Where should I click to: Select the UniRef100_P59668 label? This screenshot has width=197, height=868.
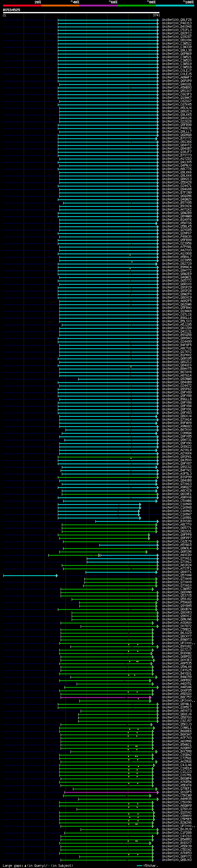177,602
